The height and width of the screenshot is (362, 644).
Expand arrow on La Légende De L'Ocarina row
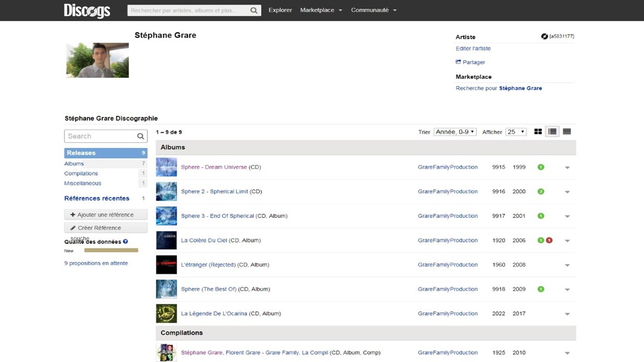coord(567,314)
